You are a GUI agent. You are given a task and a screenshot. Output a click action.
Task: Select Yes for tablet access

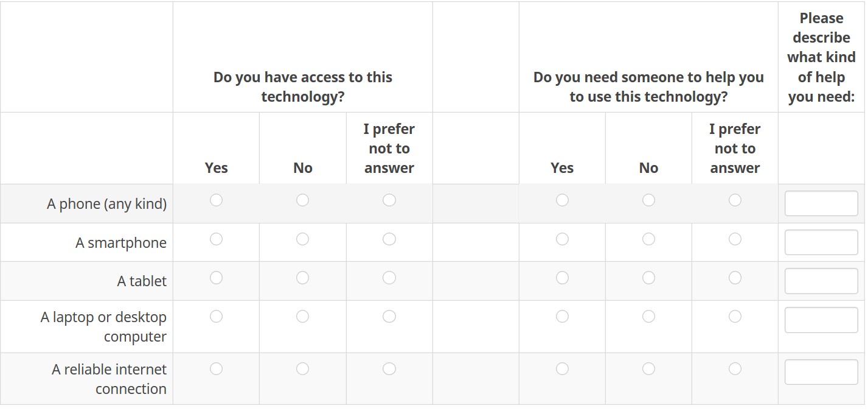point(216,278)
